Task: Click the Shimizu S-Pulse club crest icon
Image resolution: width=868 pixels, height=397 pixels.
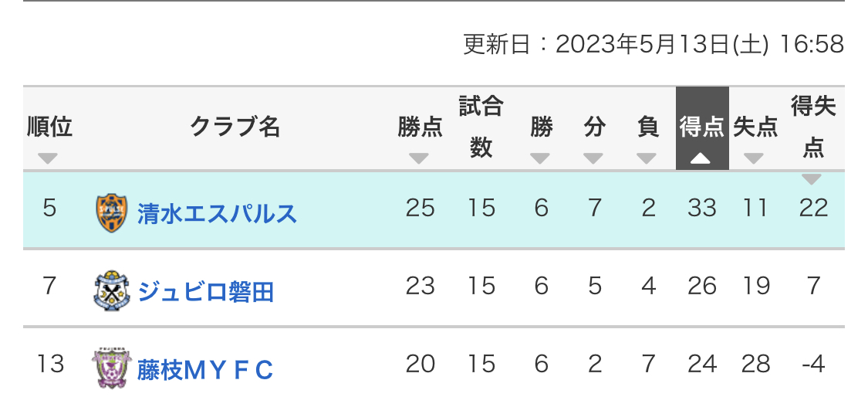Action: [111, 213]
